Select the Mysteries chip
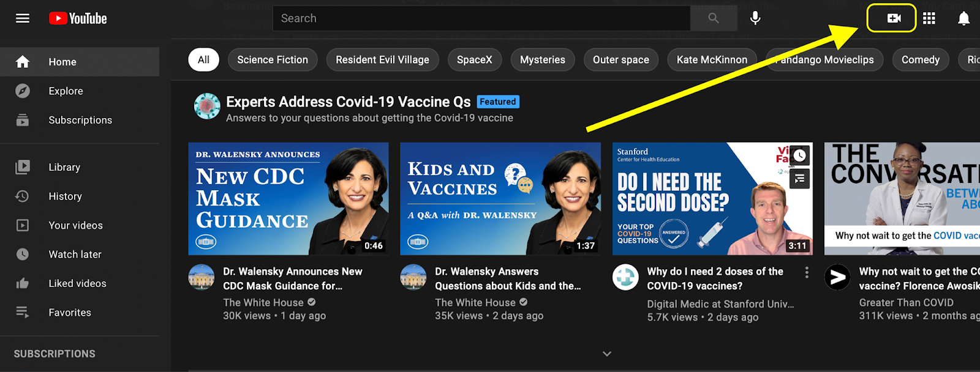The width and height of the screenshot is (980, 372). pyautogui.click(x=543, y=60)
